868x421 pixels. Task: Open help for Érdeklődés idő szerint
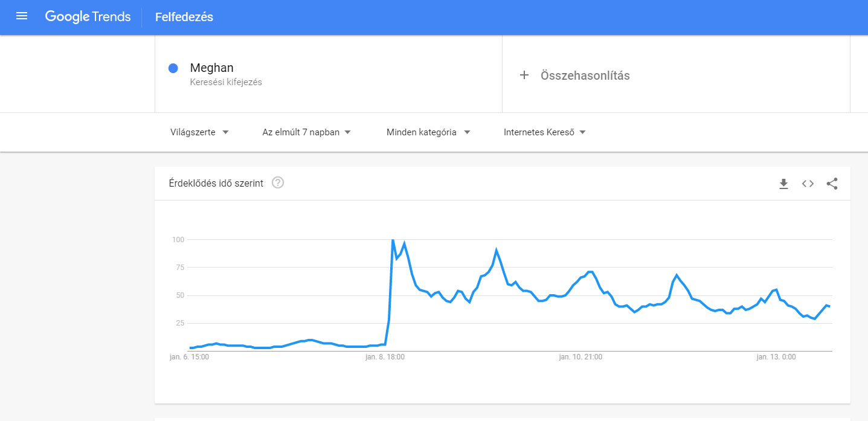pos(278,182)
